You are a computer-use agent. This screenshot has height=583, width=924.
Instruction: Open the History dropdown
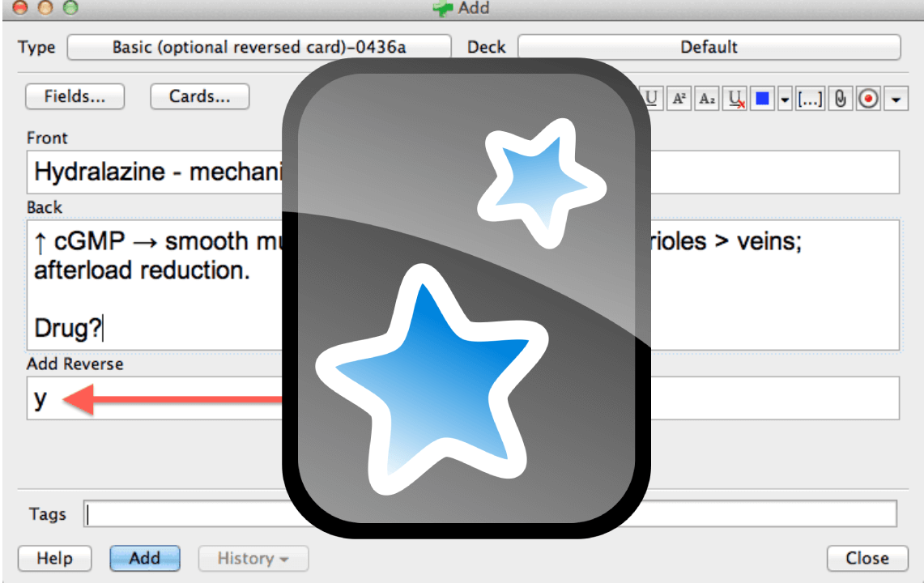click(x=253, y=558)
